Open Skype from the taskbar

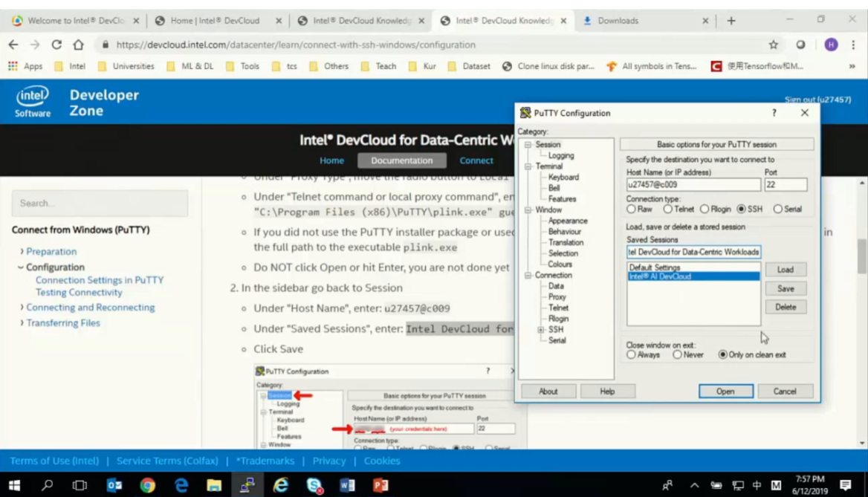coord(314,485)
